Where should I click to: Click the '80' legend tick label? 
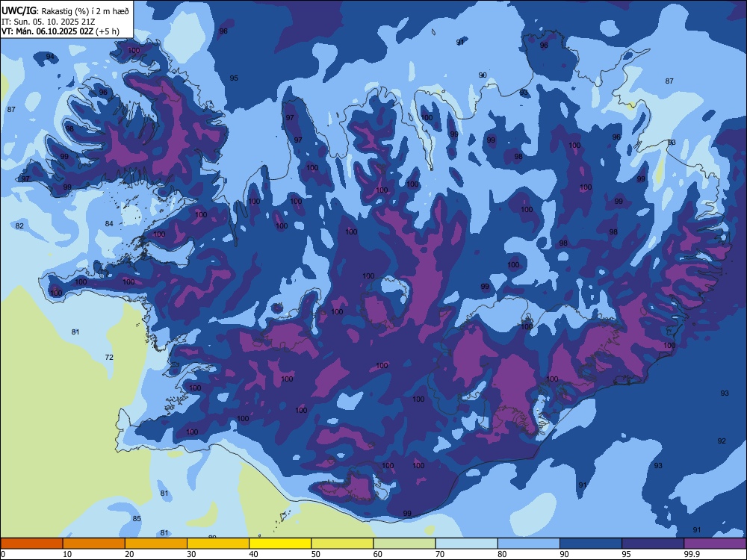coord(502,554)
